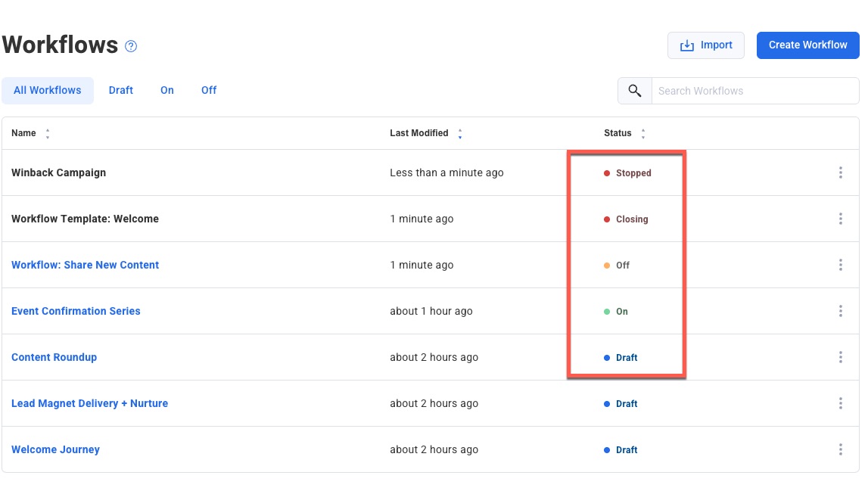Open three-dot menu for Workflow: Share New Content
The height and width of the screenshot is (494, 868).
pyautogui.click(x=840, y=266)
